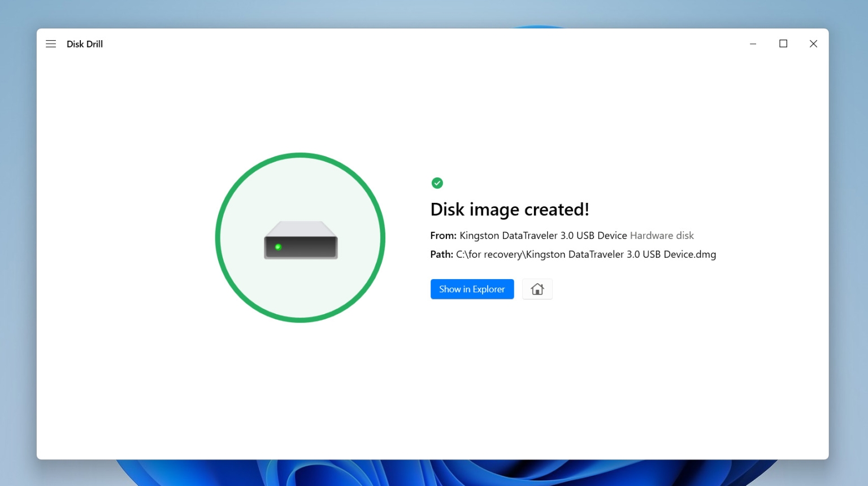Viewport: 868px width, 486px height.
Task: Maximize the Disk Drill window
Action: tap(783, 44)
